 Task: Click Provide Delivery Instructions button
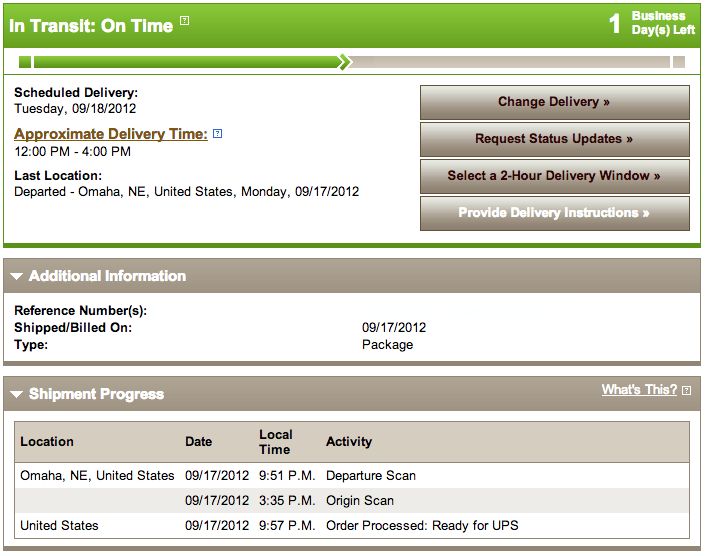coord(555,213)
